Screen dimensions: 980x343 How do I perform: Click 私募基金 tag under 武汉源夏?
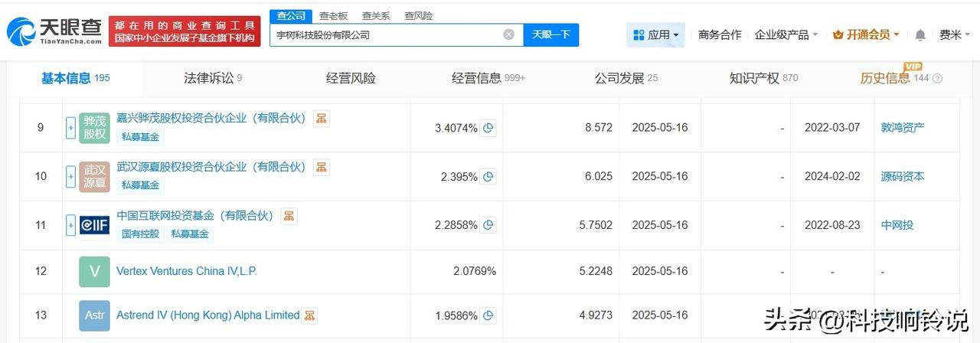pos(140,185)
